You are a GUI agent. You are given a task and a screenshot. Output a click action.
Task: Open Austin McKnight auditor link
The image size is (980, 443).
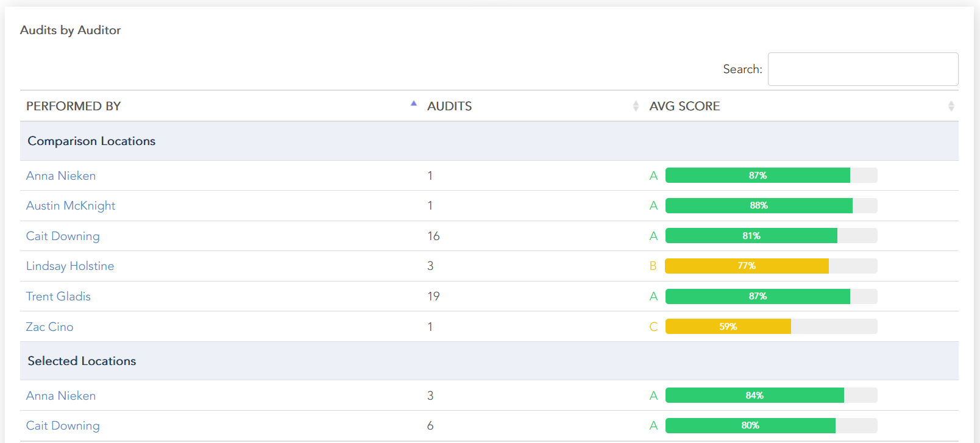point(71,206)
